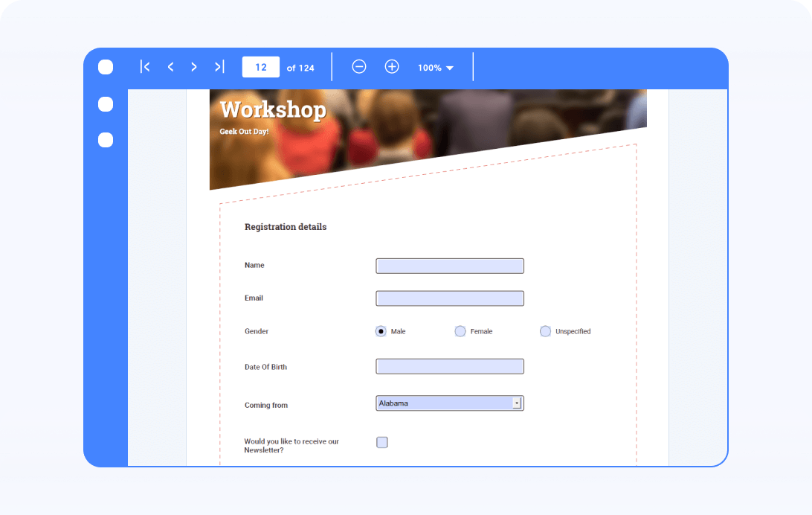812x515 pixels.
Task: Check the Newsletter subscription box
Action: click(381, 442)
